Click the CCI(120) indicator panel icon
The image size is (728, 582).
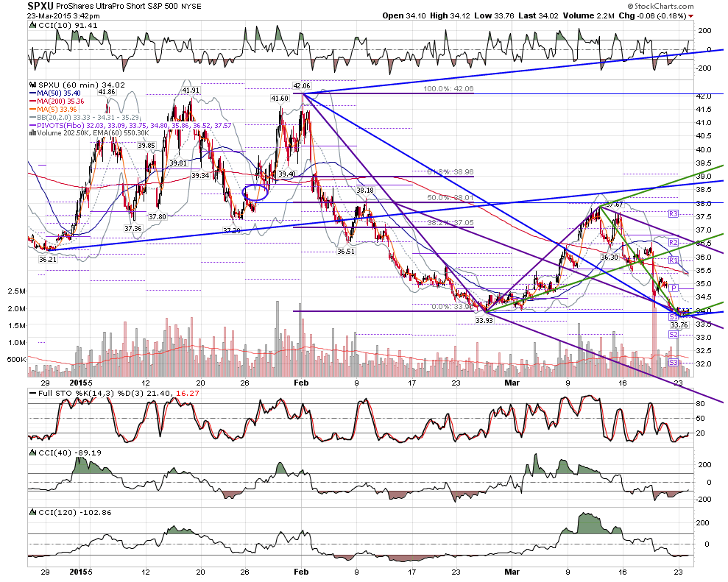click(x=32, y=512)
